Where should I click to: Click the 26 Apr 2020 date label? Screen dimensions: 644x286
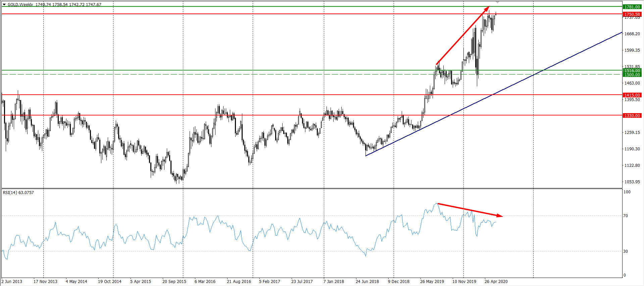[x=496, y=282]
